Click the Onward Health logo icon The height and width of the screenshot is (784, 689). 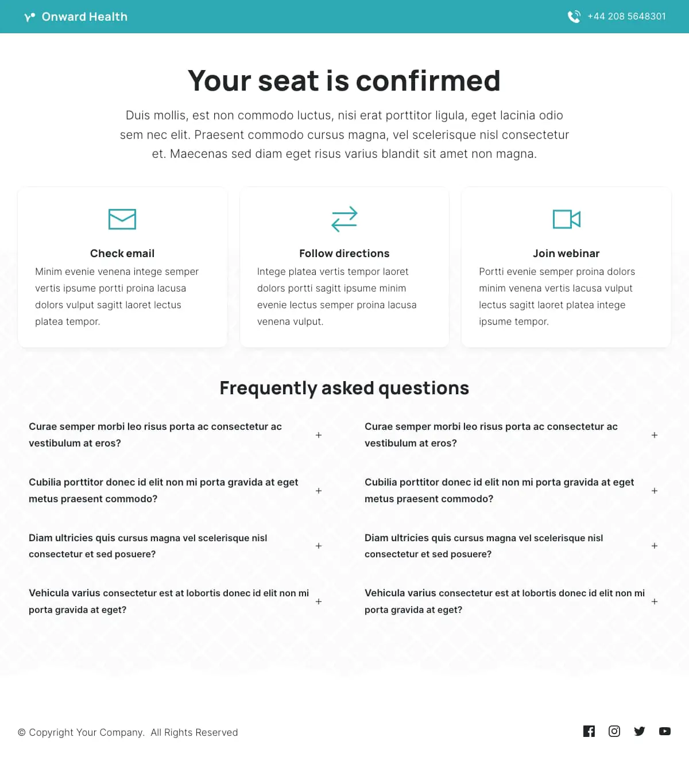coord(30,17)
